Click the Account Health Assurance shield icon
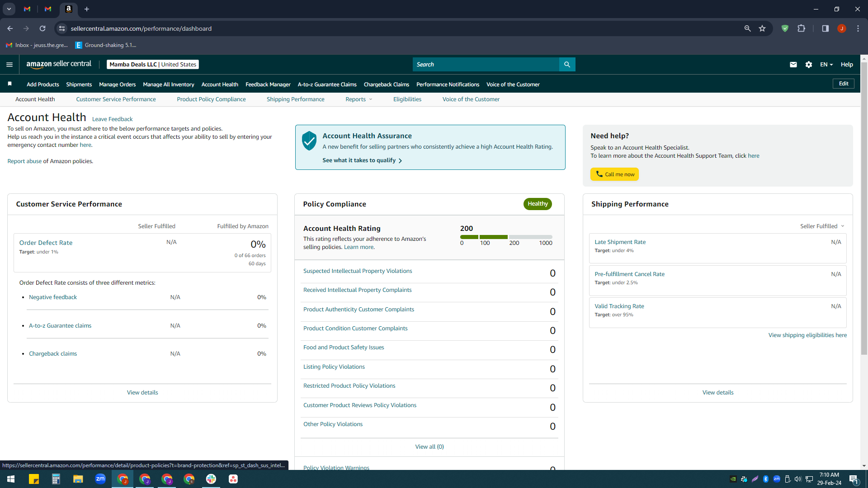The width and height of the screenshot is (868, 488). tap(309, 141)
